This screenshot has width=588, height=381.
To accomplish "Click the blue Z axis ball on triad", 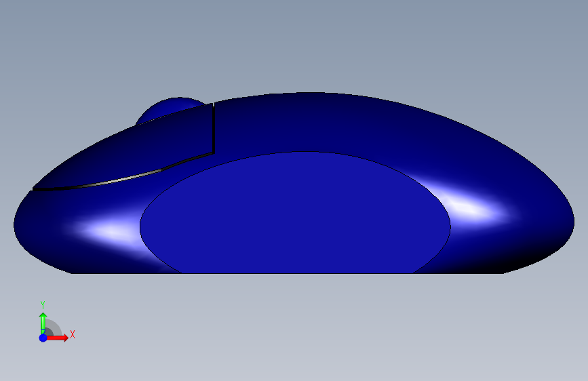I will click(x=43, y=338).
